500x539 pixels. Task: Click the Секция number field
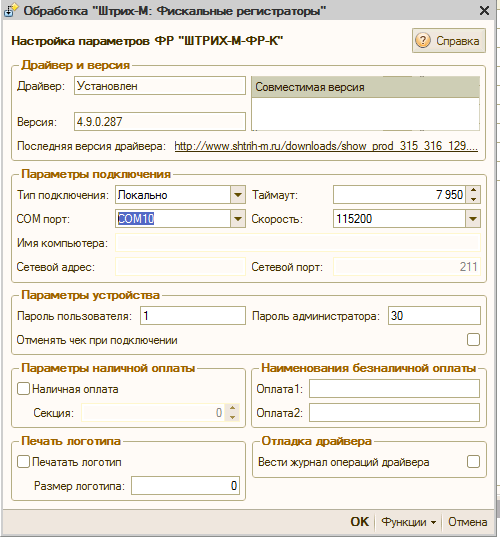point(153,412)
